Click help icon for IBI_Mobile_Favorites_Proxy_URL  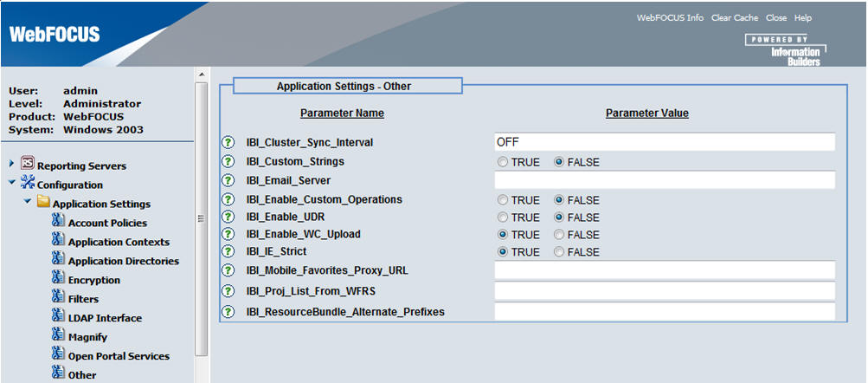[228, 270]
